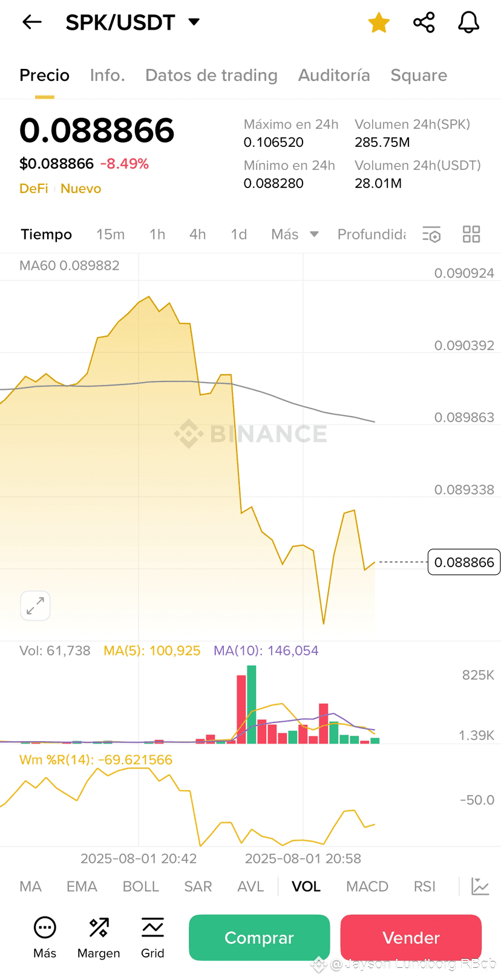Select the 1d interval

pyautogui.click(x=238, y=234)
